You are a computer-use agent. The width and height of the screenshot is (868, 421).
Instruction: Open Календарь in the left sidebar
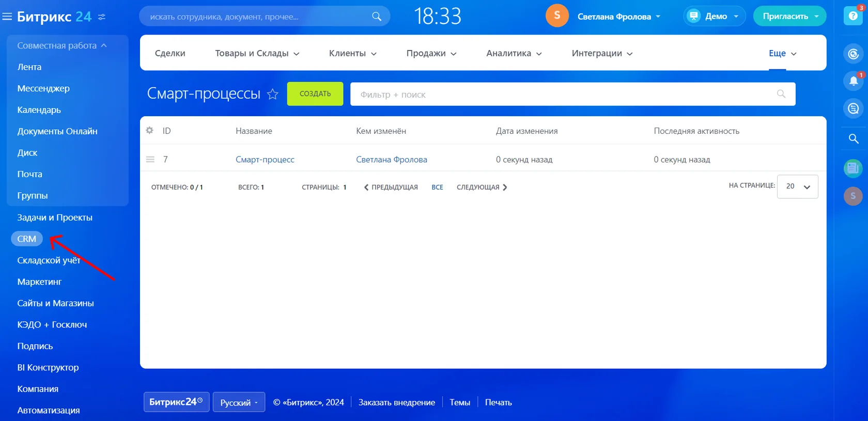(x=39, y=110)
